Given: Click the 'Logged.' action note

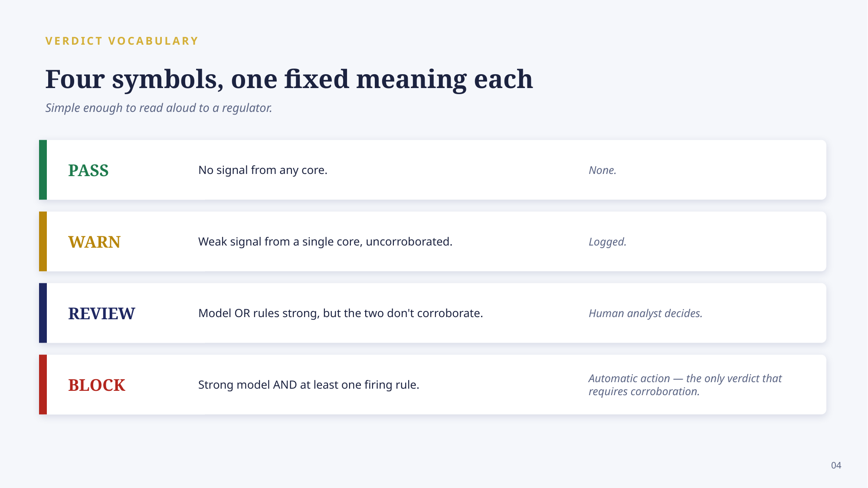Looking at the screenshot, I should [x=607, y=242].
